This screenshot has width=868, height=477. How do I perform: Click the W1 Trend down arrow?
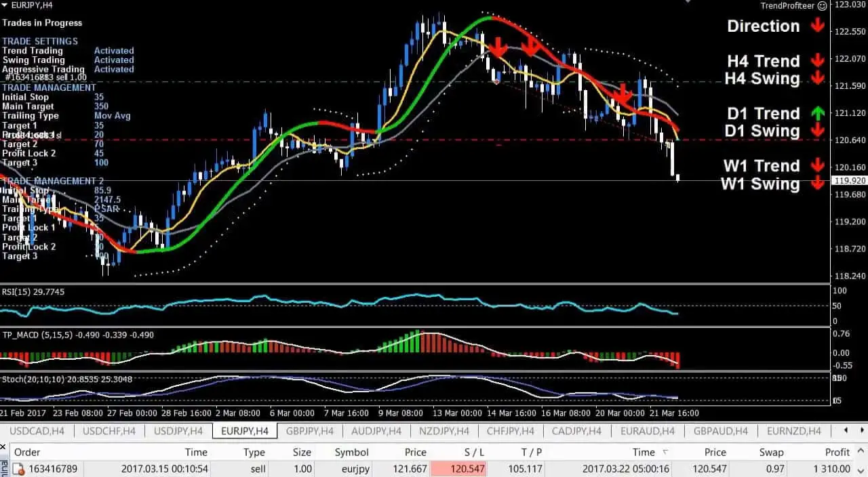pyautogui.click(x=818, y=165)
